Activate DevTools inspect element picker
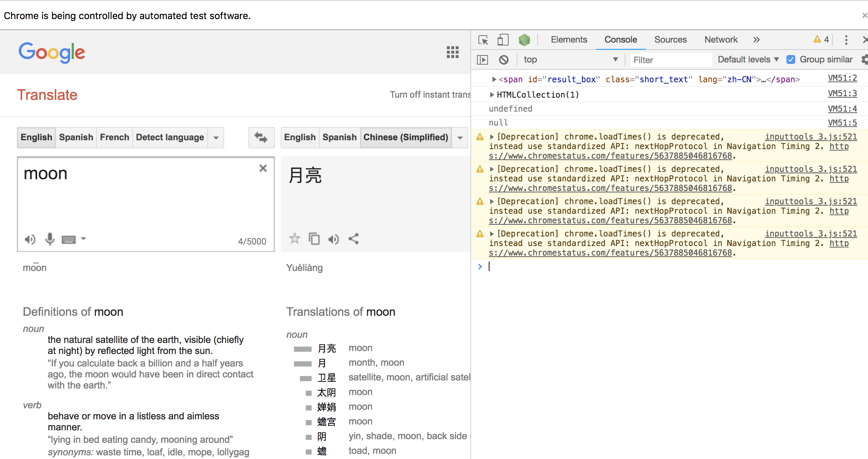The width and height of the screenshot is (868, 459). [x=483, y=40]
